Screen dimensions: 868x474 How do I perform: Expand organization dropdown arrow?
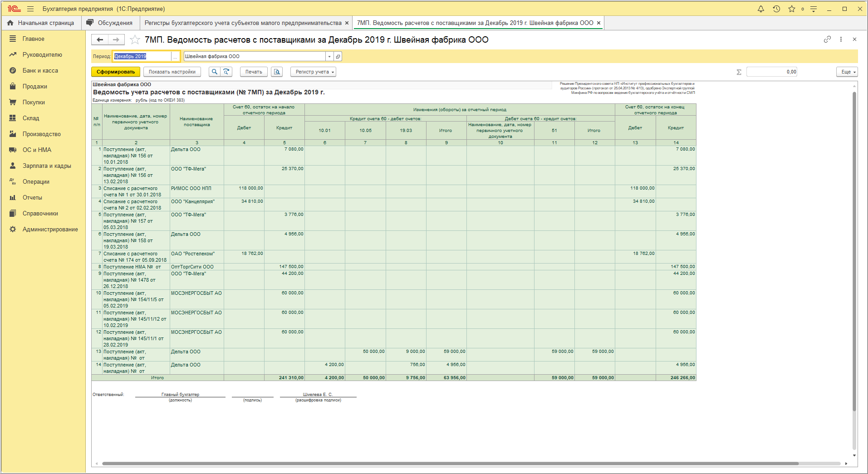pyautogui.click(x=329, y=56)
